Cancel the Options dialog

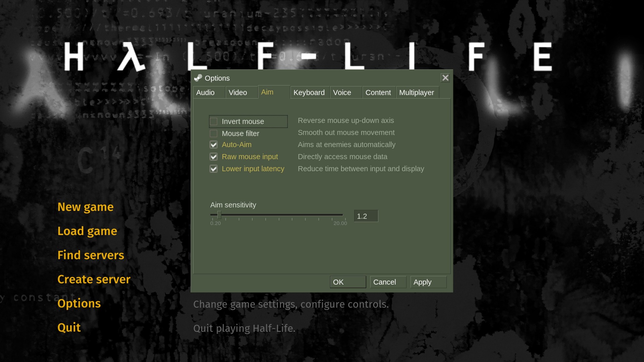point(388,282)
